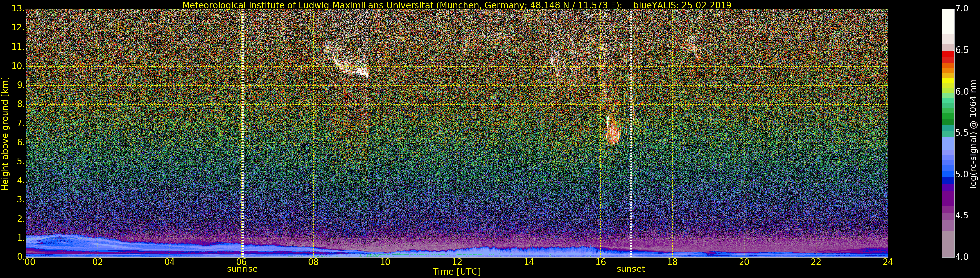Click time axis tick '22'
Viewport: 980px width, 278px height.
[x=816, y=262]
